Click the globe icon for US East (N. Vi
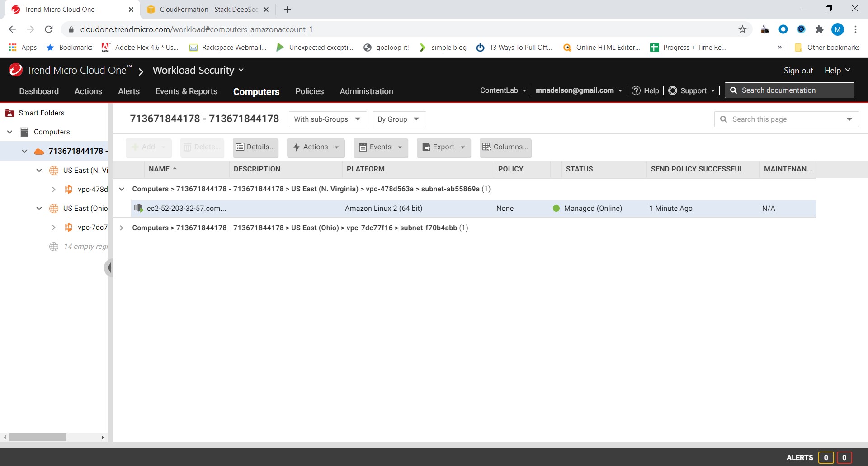868x466 pixels. pyautogui.click(x=54, y=171)
